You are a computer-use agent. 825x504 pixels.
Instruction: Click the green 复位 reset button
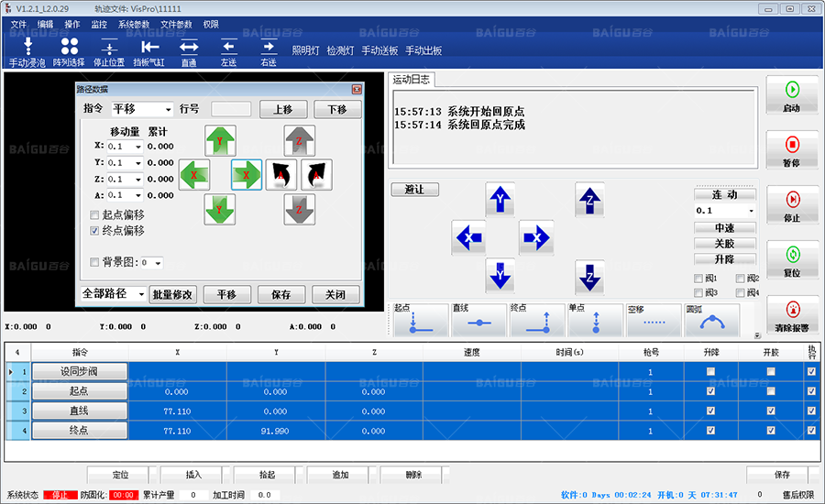[792, 260]
